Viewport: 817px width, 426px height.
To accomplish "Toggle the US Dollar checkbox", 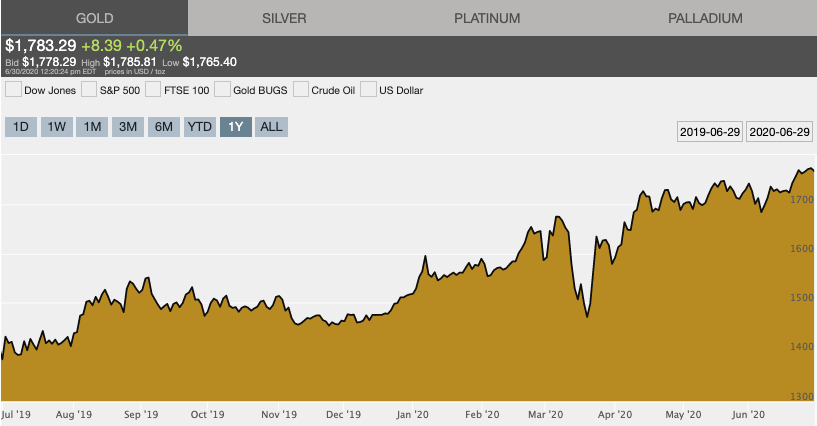I will pyautogui.click(x=368, y=90).
